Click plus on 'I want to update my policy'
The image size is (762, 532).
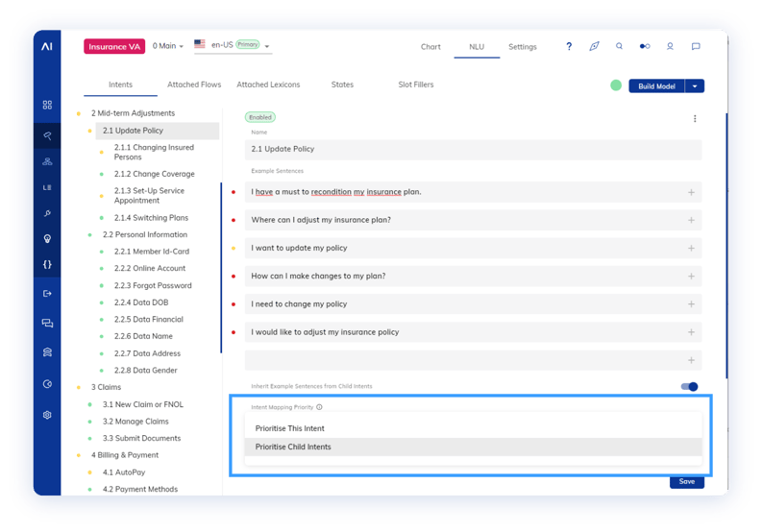click(x=691, y=249)
